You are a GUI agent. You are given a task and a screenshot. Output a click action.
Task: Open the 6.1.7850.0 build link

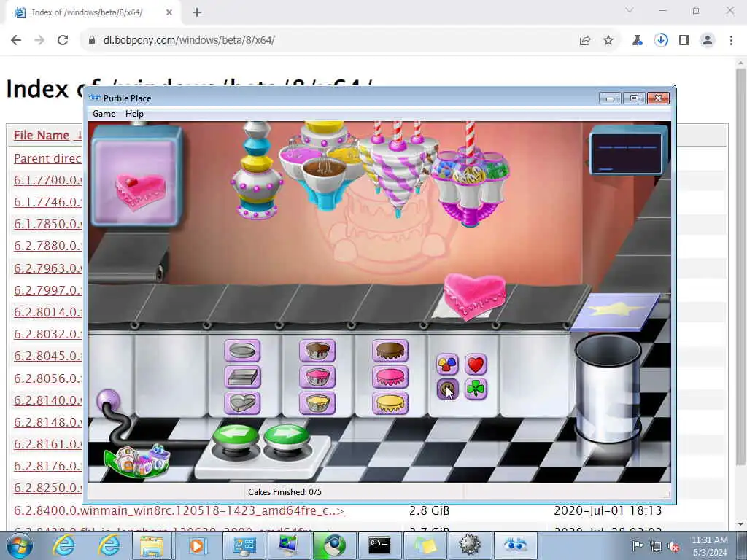(x=47, y=224)
